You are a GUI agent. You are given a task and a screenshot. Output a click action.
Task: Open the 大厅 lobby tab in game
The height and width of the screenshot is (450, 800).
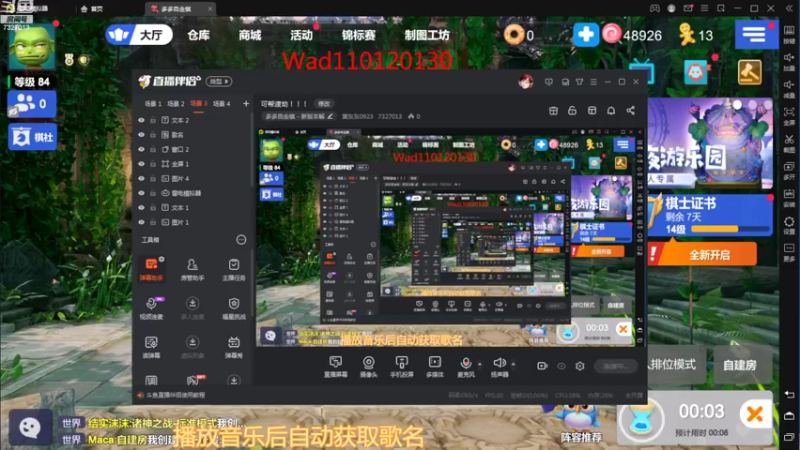pos(139,35)
